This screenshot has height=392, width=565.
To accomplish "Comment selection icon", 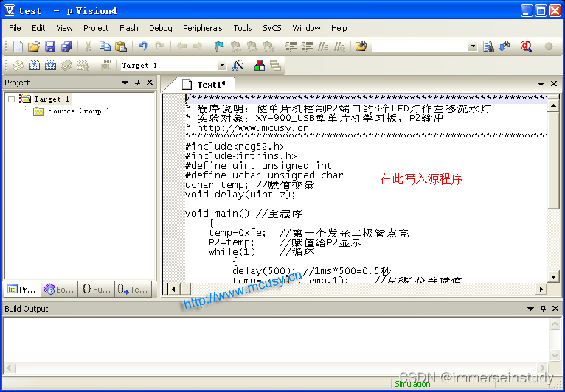I will click(323, 46).
